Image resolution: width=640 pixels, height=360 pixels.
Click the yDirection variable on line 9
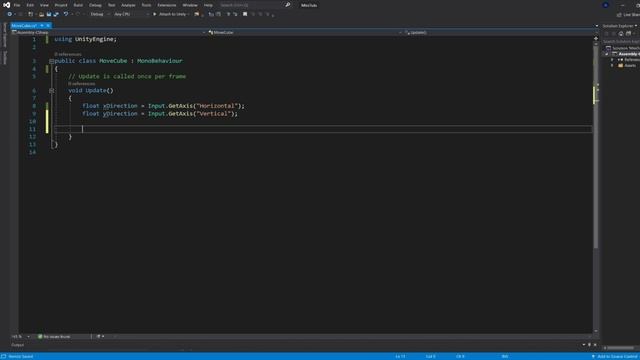[x=120, y=114]
